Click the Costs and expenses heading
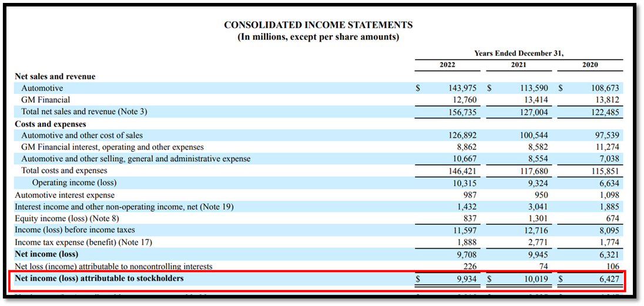This screenshot has height=306, width=644. (x=50, y=124)
